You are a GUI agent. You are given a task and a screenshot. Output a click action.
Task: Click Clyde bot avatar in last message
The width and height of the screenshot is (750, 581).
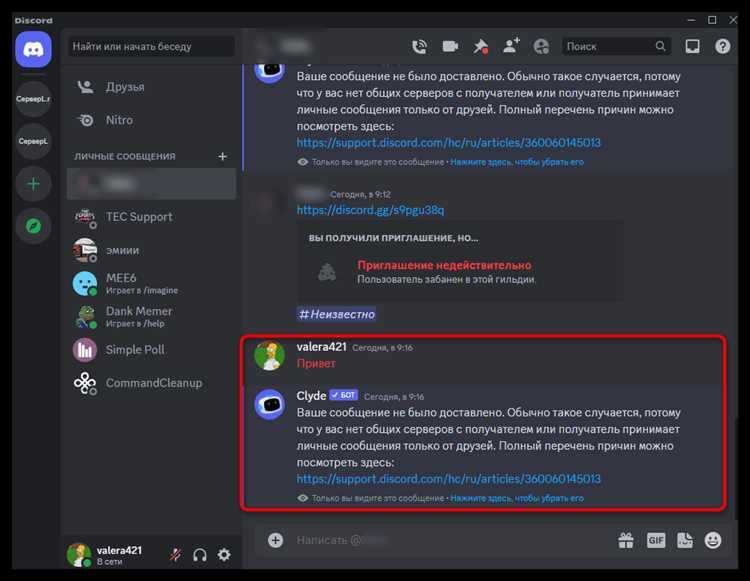point(270,404)
